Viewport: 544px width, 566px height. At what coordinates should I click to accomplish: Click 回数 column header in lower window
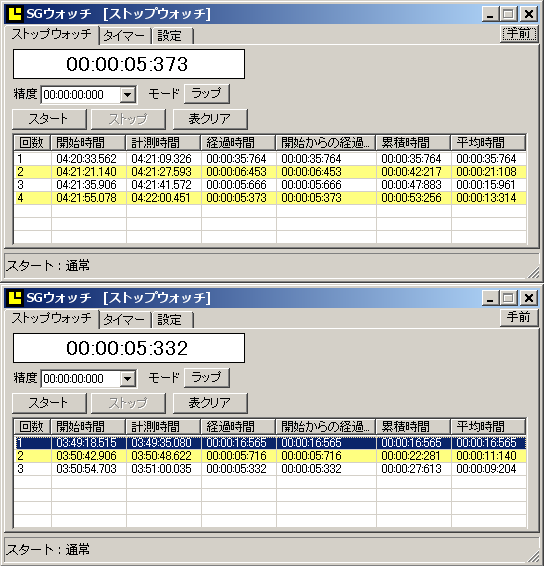tap(32, 426)
